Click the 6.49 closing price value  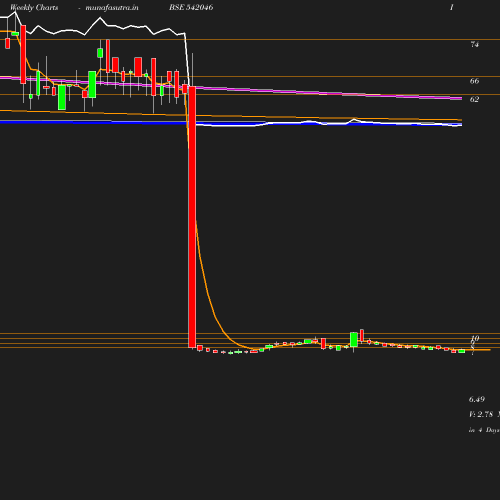(x=477, y=399)
